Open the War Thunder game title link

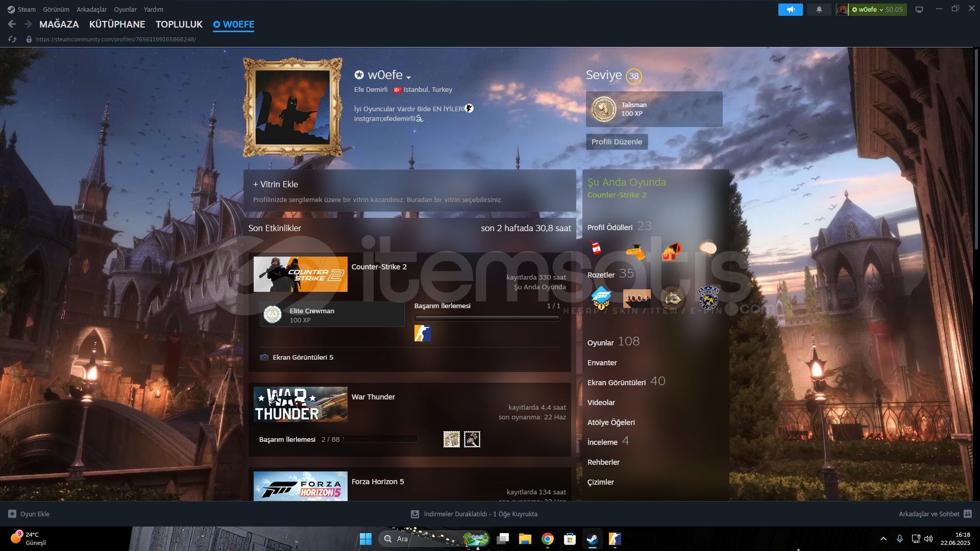tap(373, 397)
